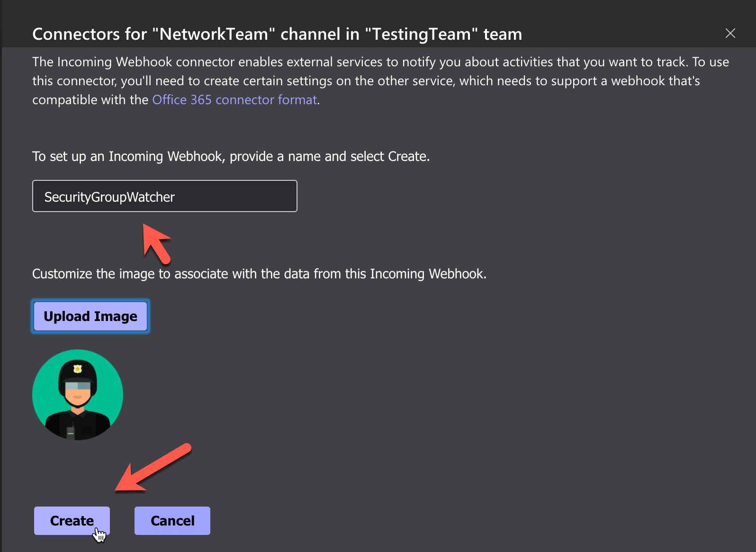This screenshot has width=756, height=552.
Task: Click Create to create the webhook
Action: (72, 521)
